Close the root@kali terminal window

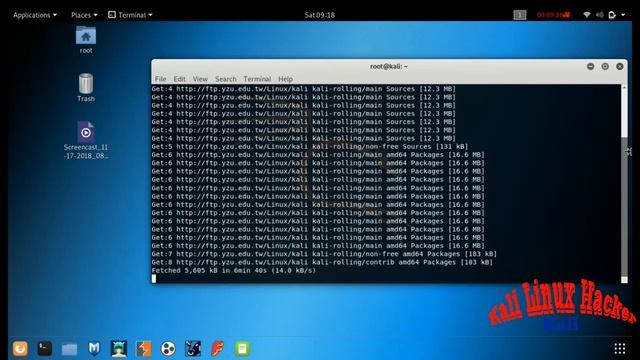[620, 66]
